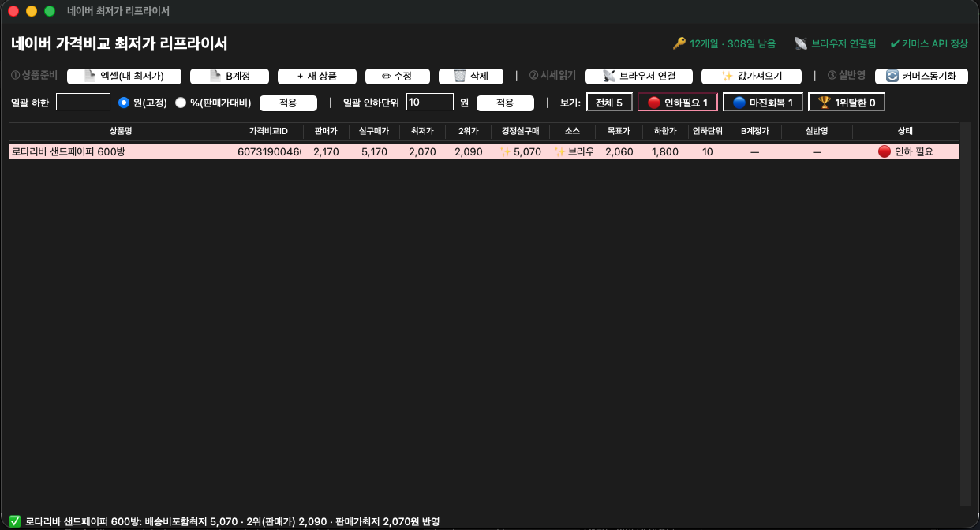980x530 pixels.
Task: Click the 6073190046 가격비교ID cell
Action: pos(269,151)
